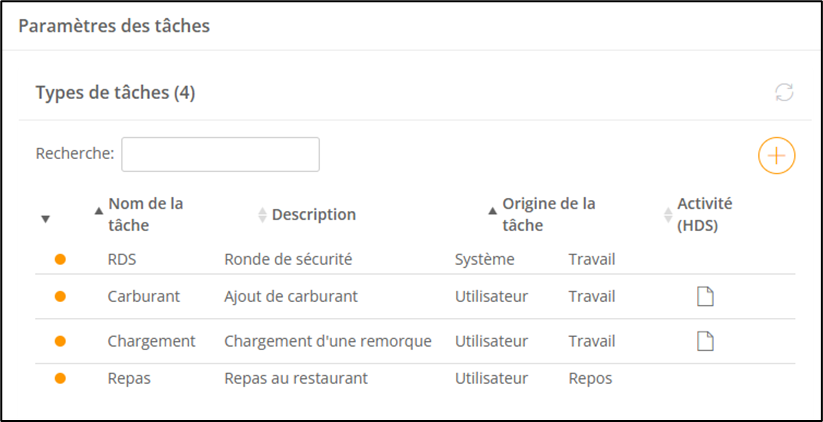The width and height of the screenshot is (823, 422).
Task: Sort by Activité (HDS) column
Action: pos(704,213)
